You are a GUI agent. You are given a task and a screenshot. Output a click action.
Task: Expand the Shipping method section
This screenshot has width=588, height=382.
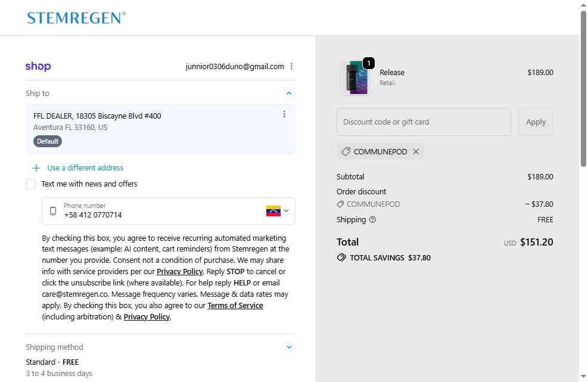[x=289, y=347]
